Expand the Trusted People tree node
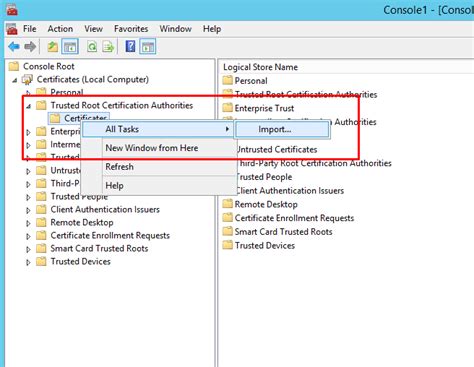The height and width of the screenshot is (367, 474). pyautogui.click(x=28, y=197)
